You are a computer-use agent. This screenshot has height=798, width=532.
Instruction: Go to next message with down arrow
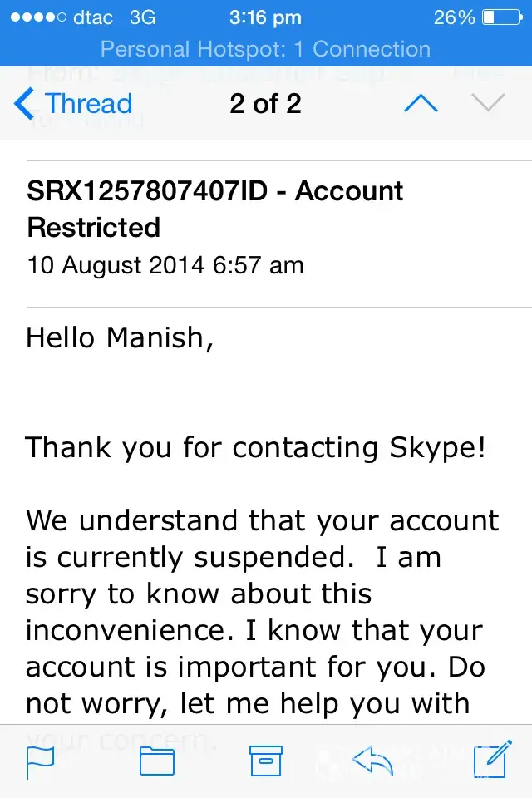[488, 103]
